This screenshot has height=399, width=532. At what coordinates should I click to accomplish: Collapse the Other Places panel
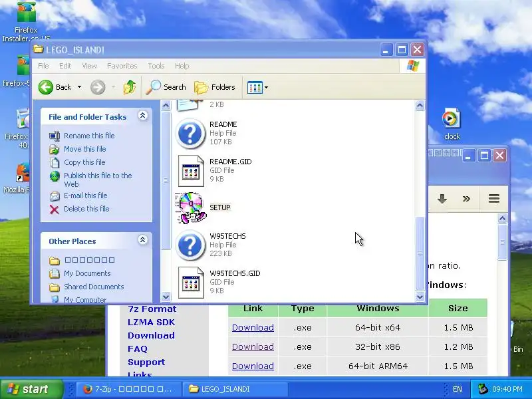coord(142,240)
